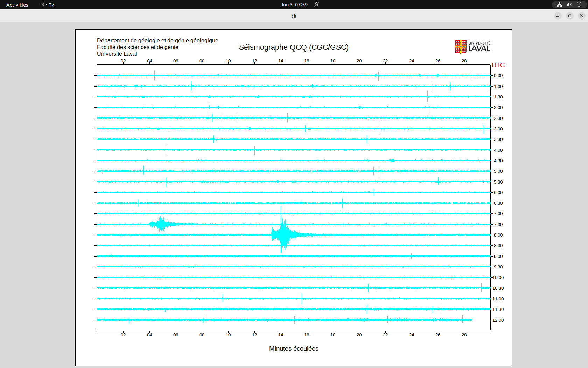Click the seismic event on the 7:30 trace
The width and height of the screenshot is (588, 368).
pos(161,224)
